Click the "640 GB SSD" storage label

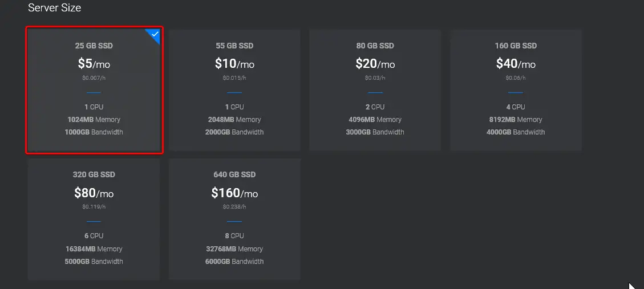coord(234,174)
